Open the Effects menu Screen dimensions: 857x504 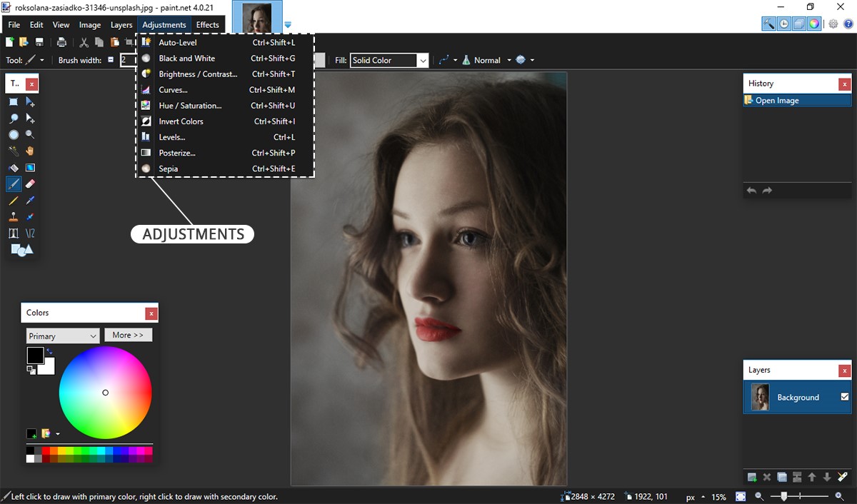207,24
